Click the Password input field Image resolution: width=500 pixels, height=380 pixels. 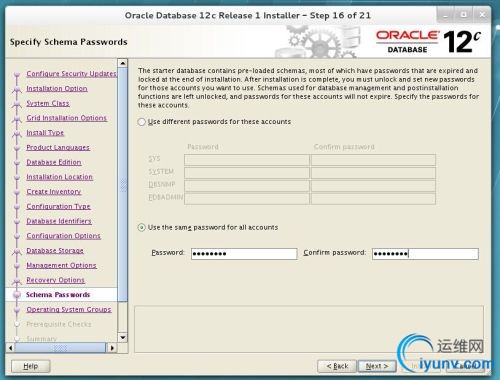tap(244, 254)
